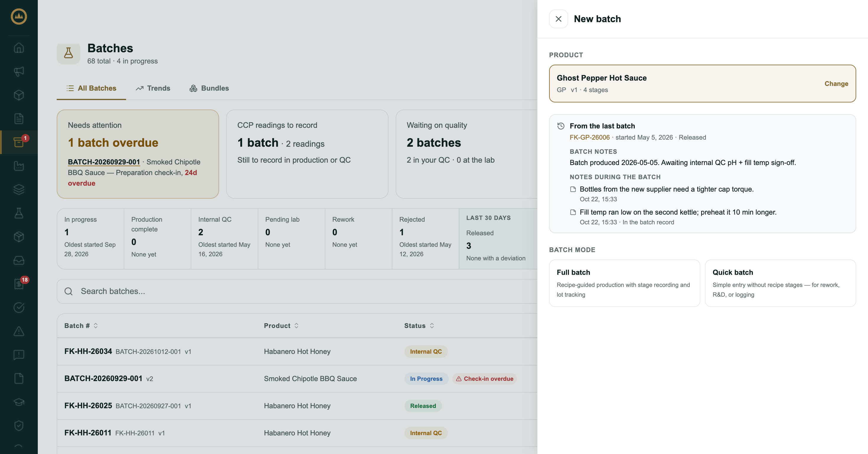Open the stacked layers sidebar icon
Screen dimensions: 868x454
19,189
